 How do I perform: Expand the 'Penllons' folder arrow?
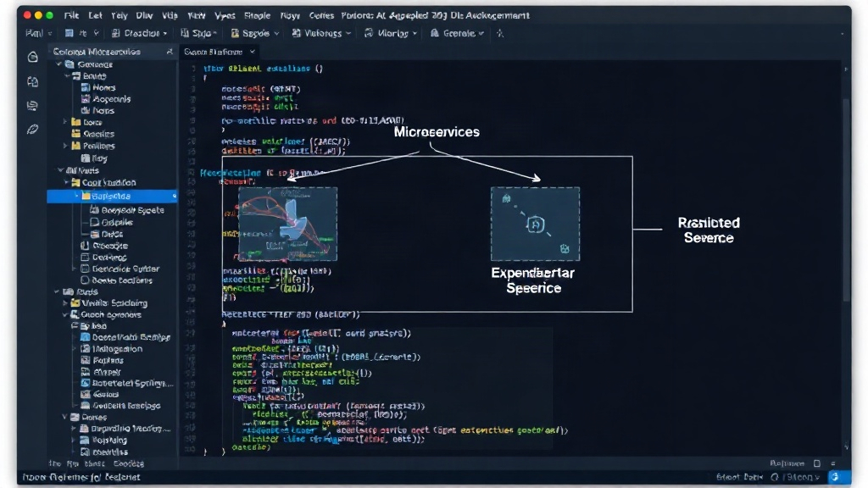(65, 146)
